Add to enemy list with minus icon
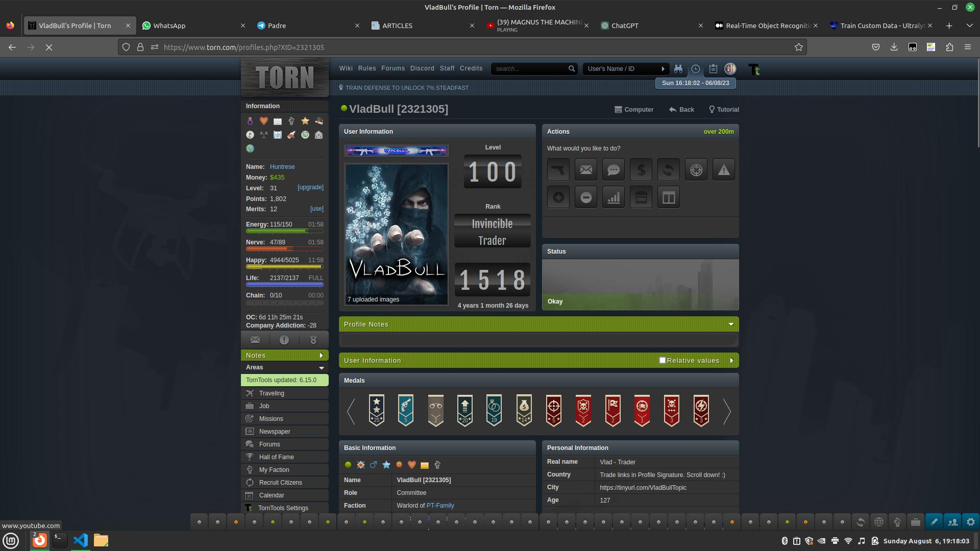 (x=586, y=197)
